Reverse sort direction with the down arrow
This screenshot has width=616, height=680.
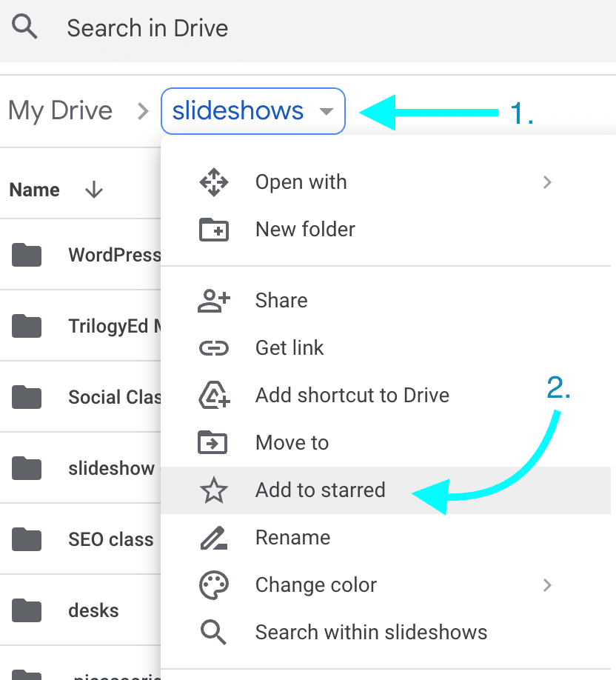click(x=93, y=190)
